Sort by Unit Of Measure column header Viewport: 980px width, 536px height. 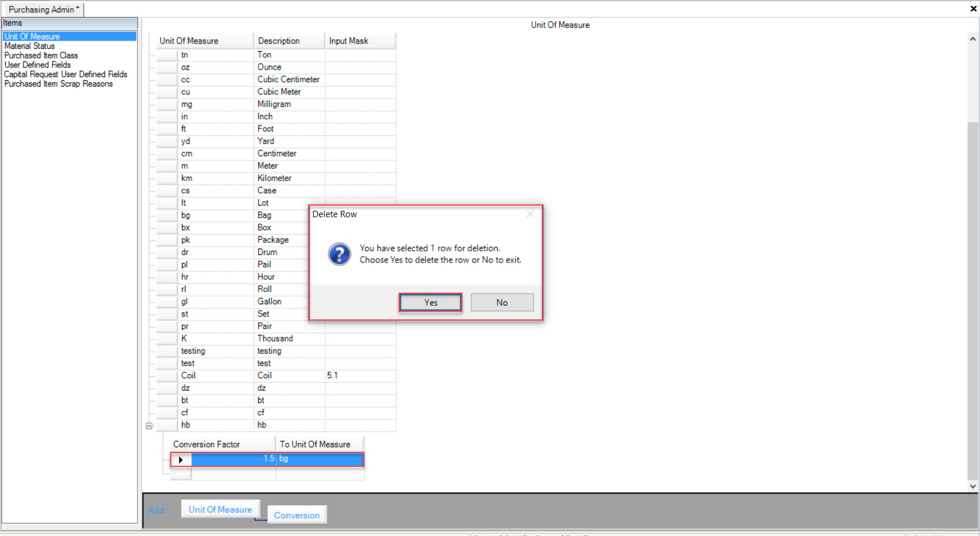(x=205, y=41)
